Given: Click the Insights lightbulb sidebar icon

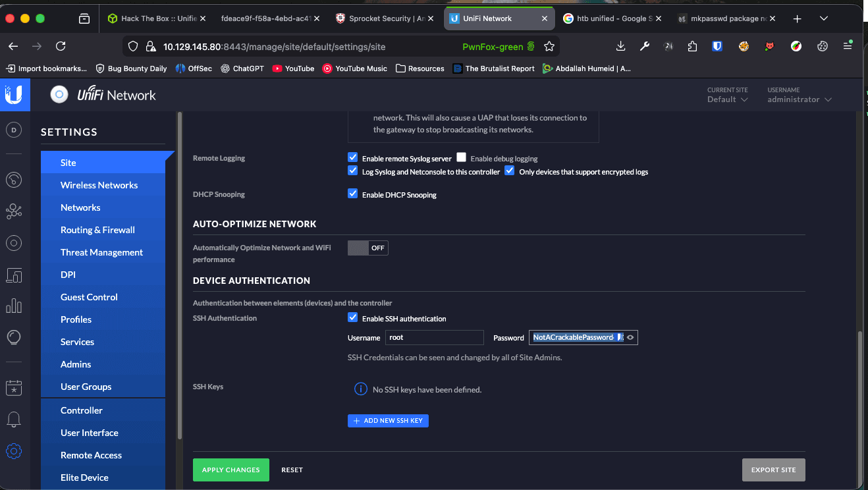Looking at the screenshot, I should (14, 338).
